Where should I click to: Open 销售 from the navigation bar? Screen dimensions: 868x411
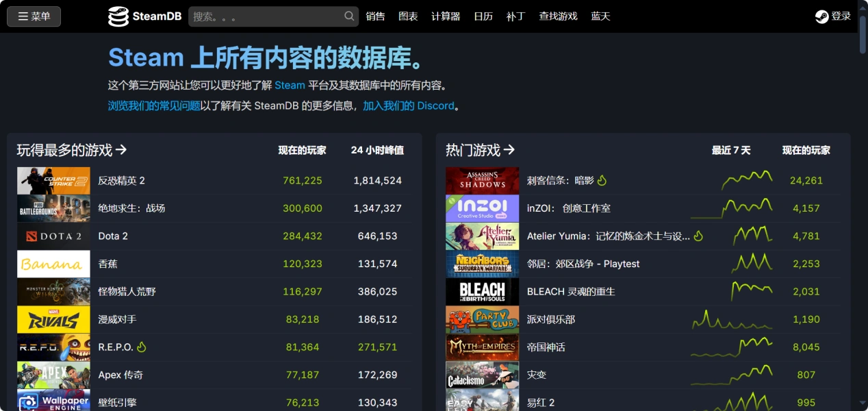click(376, 16)
